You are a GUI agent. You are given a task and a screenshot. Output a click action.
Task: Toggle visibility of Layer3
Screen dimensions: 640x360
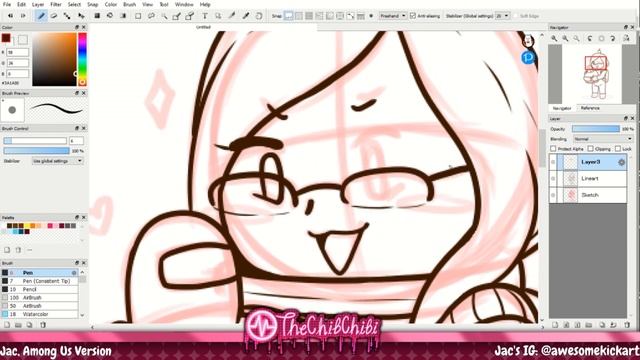(553, 162)
